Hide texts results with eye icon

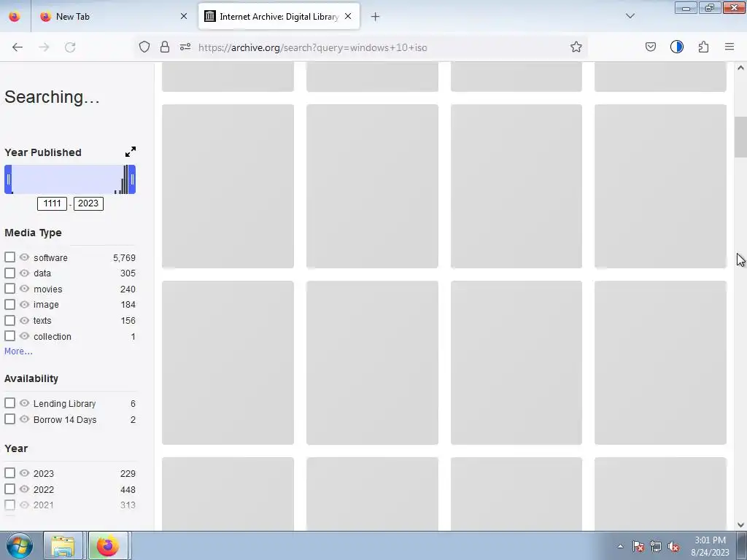[x=24, y=321]
